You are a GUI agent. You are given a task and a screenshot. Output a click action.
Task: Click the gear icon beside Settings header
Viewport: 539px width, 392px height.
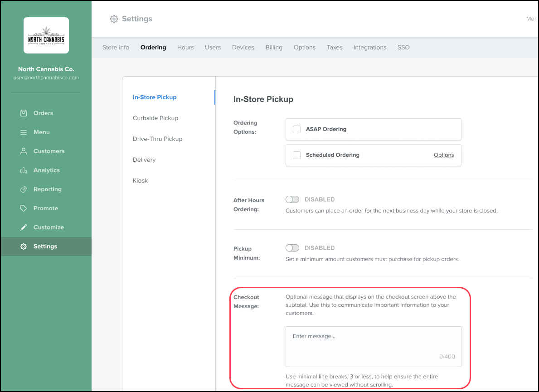click(x=114, y=19)
